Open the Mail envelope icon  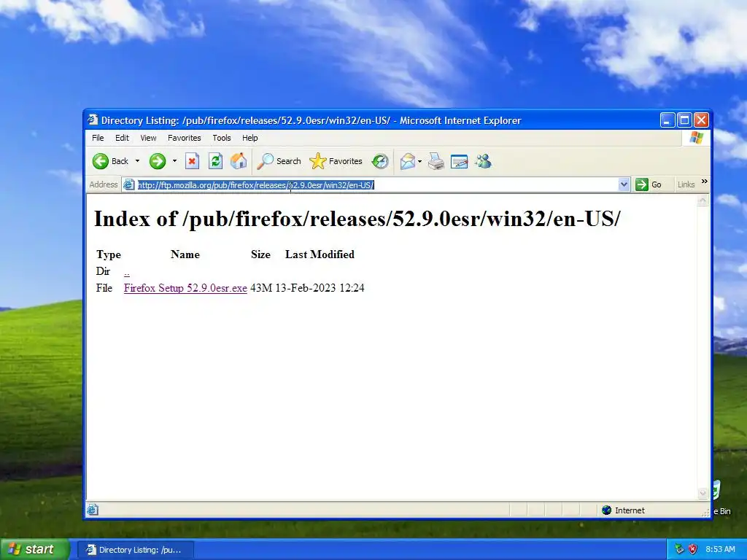coord(407,161)
